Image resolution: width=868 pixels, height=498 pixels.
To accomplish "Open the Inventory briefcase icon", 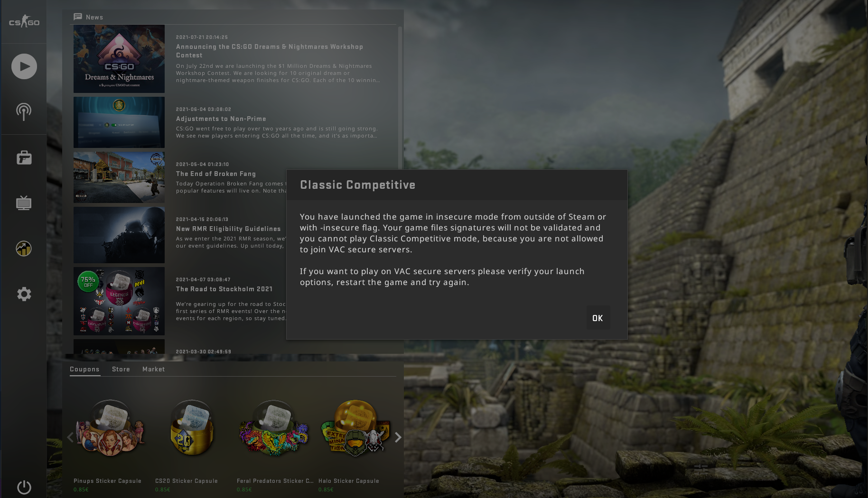I will click(24, 157).
